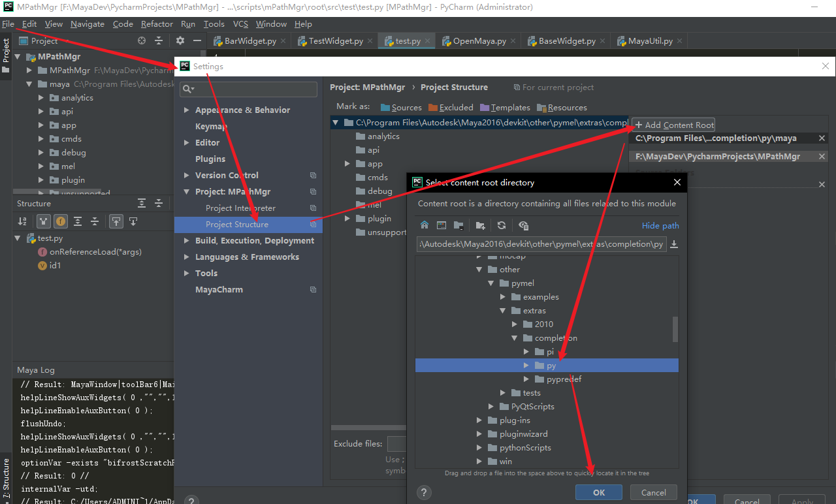
Task: Open the VCS menu
Action: (x=240, y=24)
